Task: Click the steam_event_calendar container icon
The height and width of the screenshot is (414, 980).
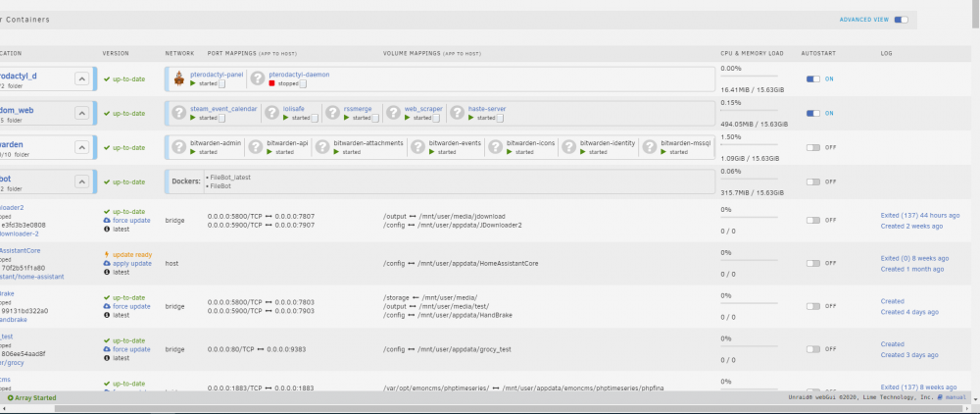Action: click(179, 113)
